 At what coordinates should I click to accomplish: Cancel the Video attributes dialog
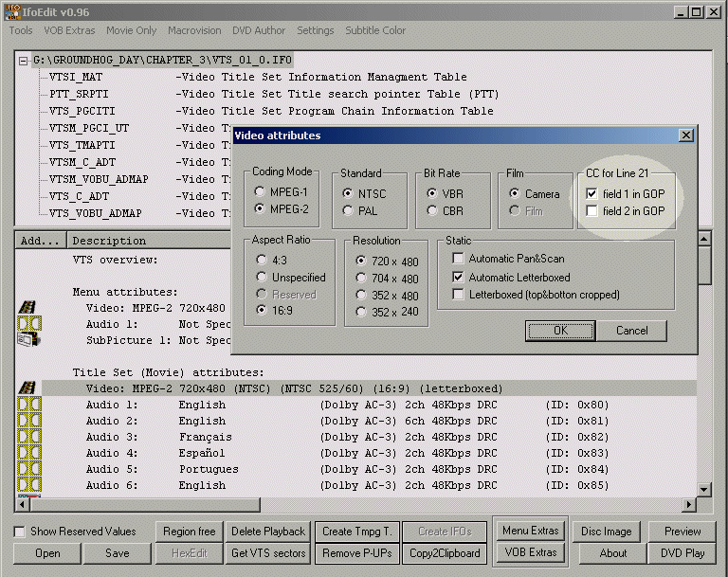(632, 331)
